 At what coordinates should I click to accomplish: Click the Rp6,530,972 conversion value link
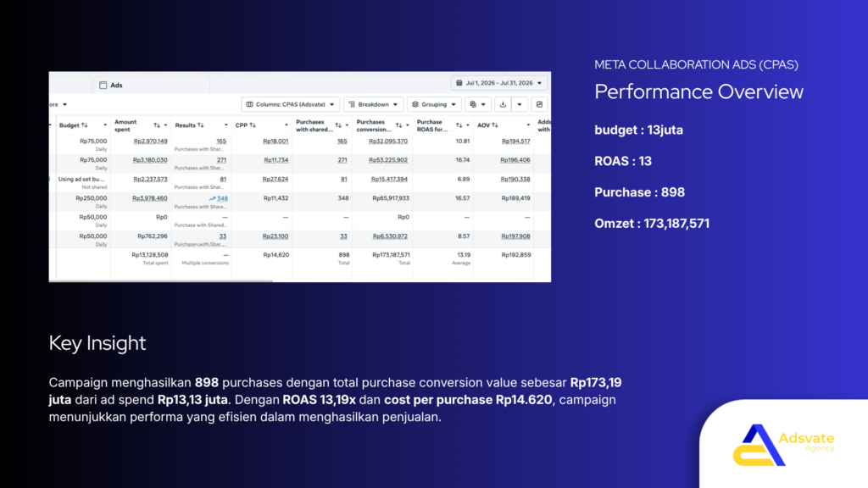pyautogui.click(x=390, y=236)
